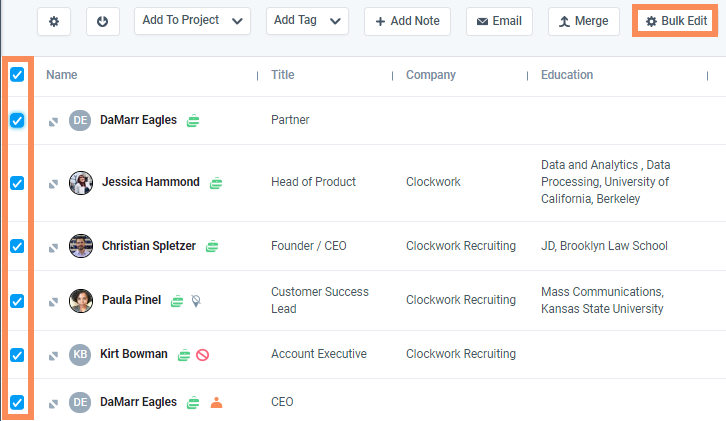Open Christian Spletzer's profile photo
Viewport: 726px width, 421px height.
tap(81, 246)
